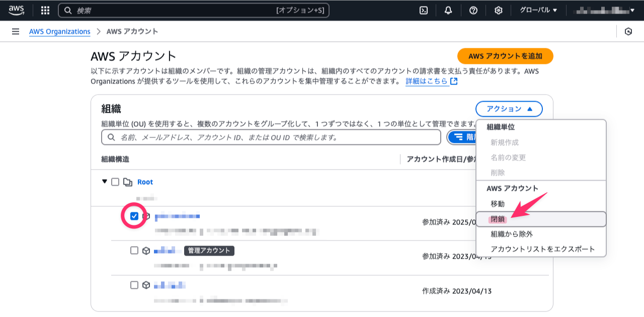Click the cube icon beside 管理アカウント
Image resolution: width=644 pixels, height=317 pixels.
(146, 250)
